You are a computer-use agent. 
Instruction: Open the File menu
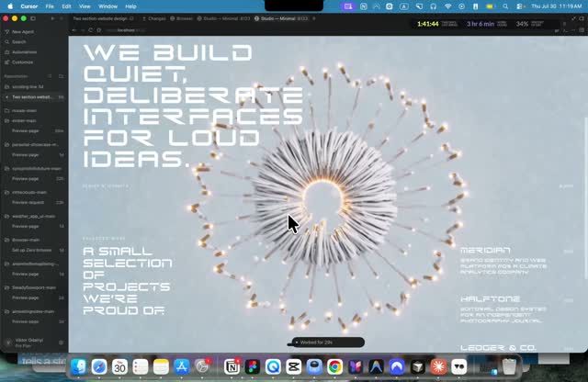50,6
